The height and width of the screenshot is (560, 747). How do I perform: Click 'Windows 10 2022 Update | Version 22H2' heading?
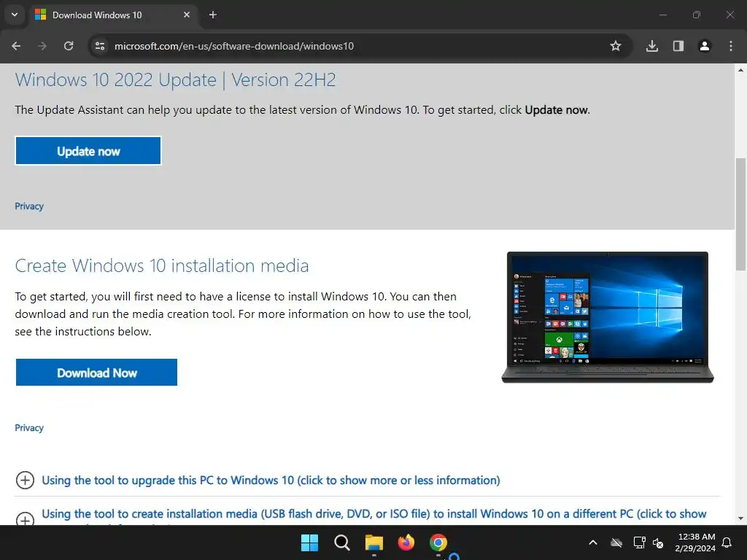point(175,79)
